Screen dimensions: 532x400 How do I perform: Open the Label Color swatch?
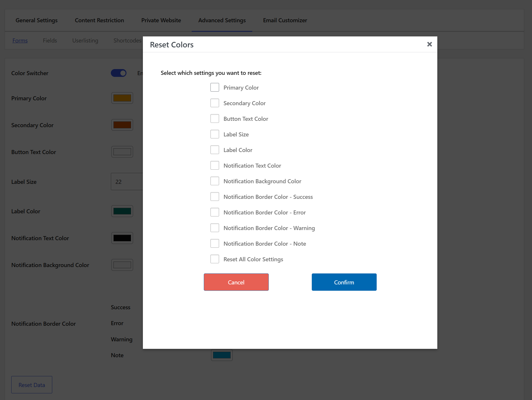[122, 211]
